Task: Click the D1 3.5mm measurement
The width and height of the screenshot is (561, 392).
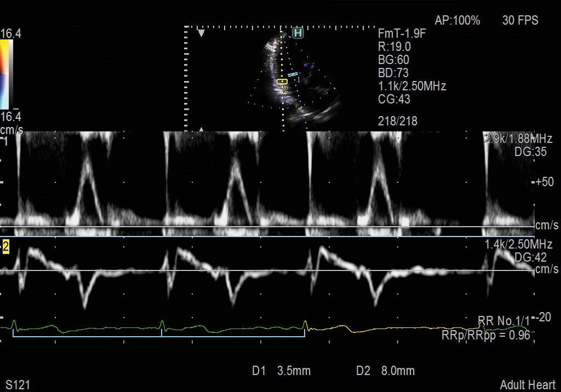Action: click(x=281, y=371)
